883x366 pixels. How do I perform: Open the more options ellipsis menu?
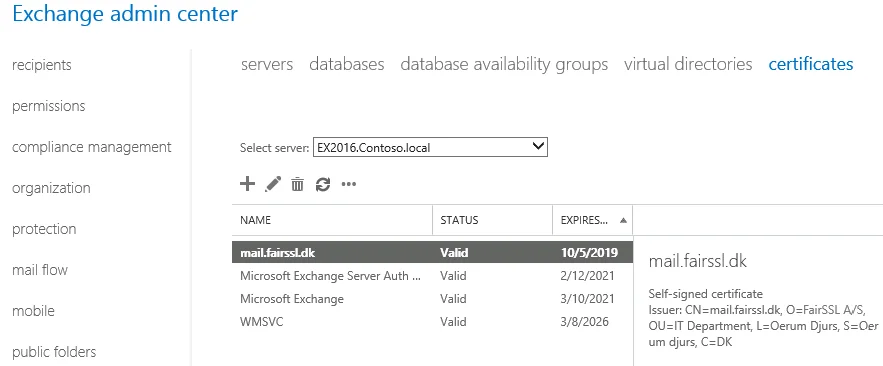349,184
